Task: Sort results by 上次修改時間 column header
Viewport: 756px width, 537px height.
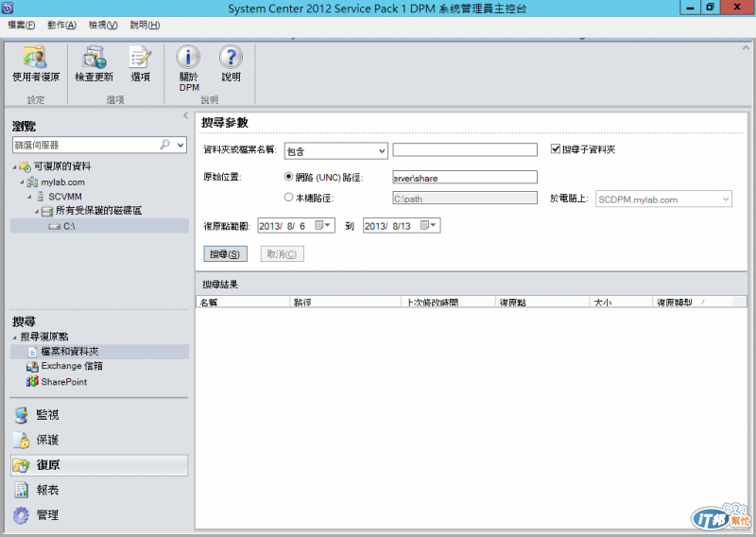Action: coord(448,302)
